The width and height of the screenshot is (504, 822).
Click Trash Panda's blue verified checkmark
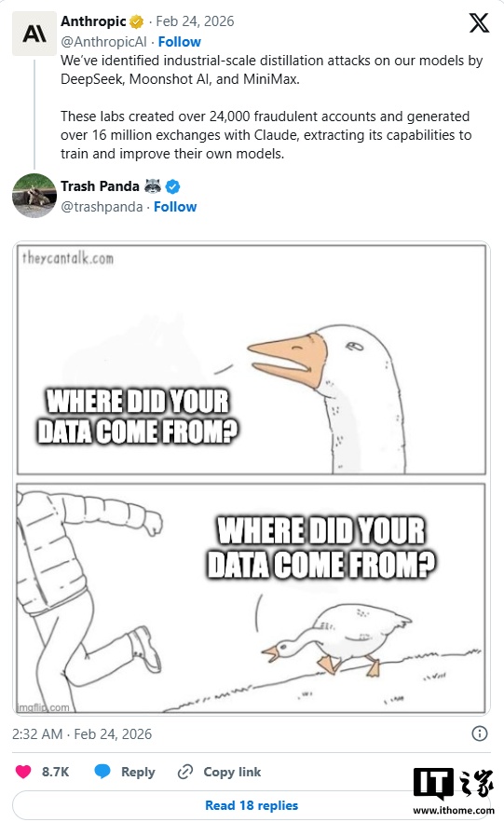click(x=173, y=186)
